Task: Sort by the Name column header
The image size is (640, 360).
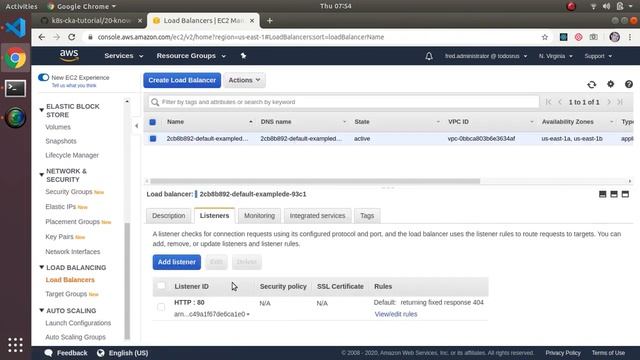Action: click(x=176, y=122)
